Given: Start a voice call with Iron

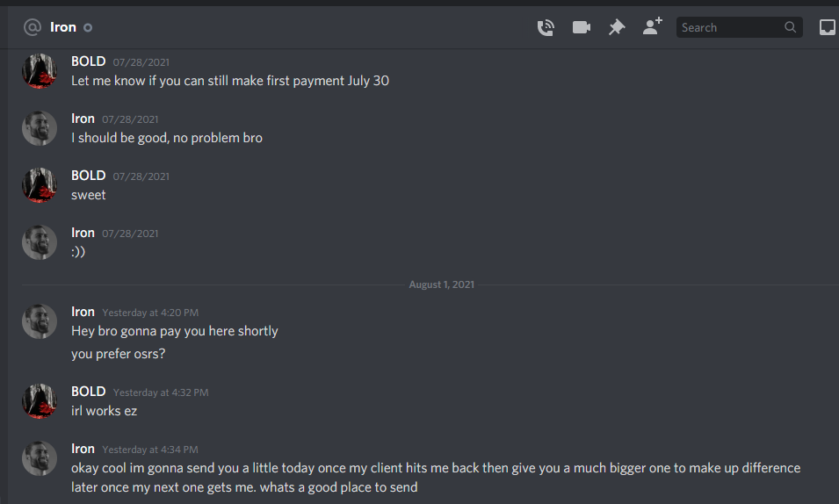Looking at the screenshot, I should click(546, 27).
